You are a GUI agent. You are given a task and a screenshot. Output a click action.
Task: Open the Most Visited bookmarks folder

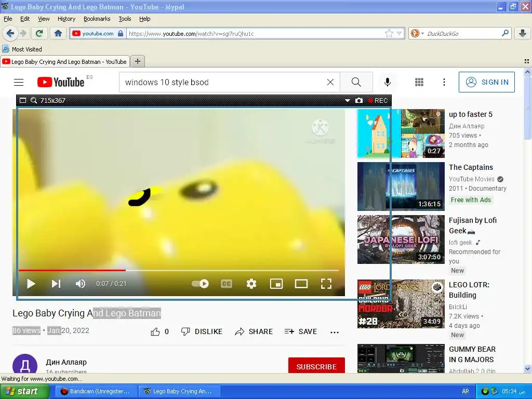point(22,49)
